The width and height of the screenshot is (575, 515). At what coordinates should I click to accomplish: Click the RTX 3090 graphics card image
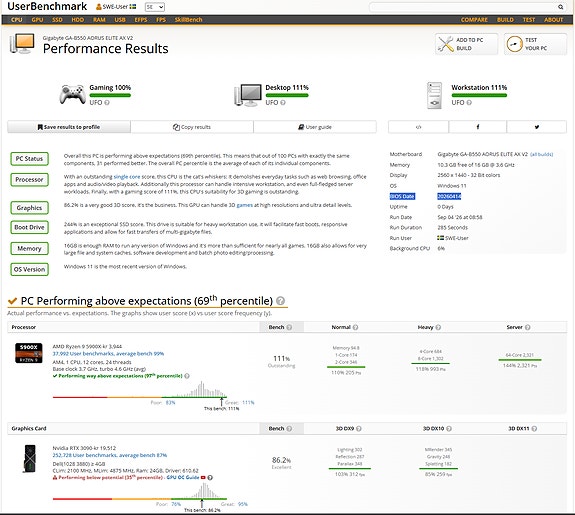pos(29,459)
